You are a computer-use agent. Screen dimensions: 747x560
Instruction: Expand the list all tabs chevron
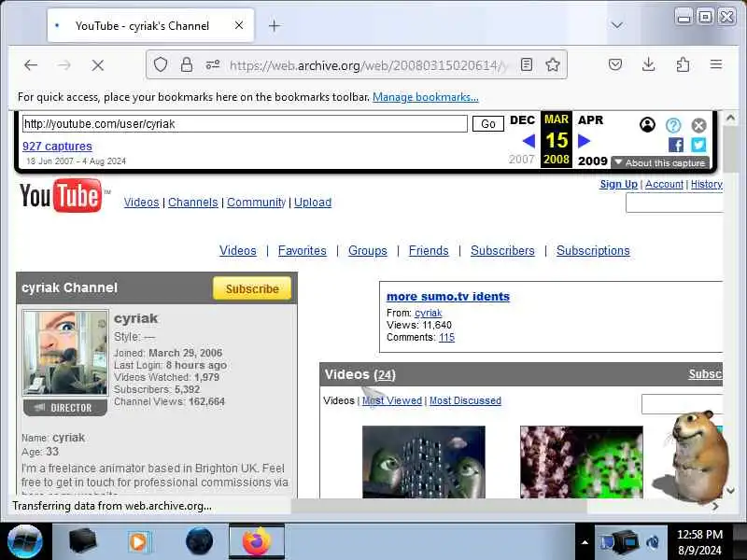coord(617,25)
